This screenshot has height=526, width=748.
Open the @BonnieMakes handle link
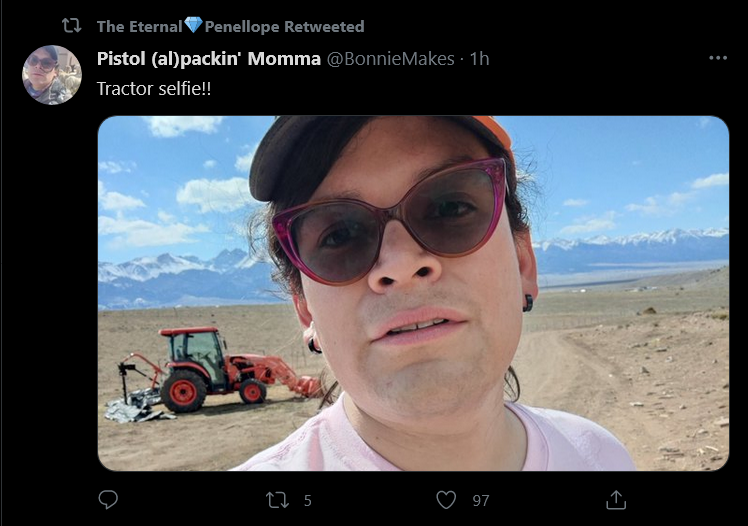390,59
